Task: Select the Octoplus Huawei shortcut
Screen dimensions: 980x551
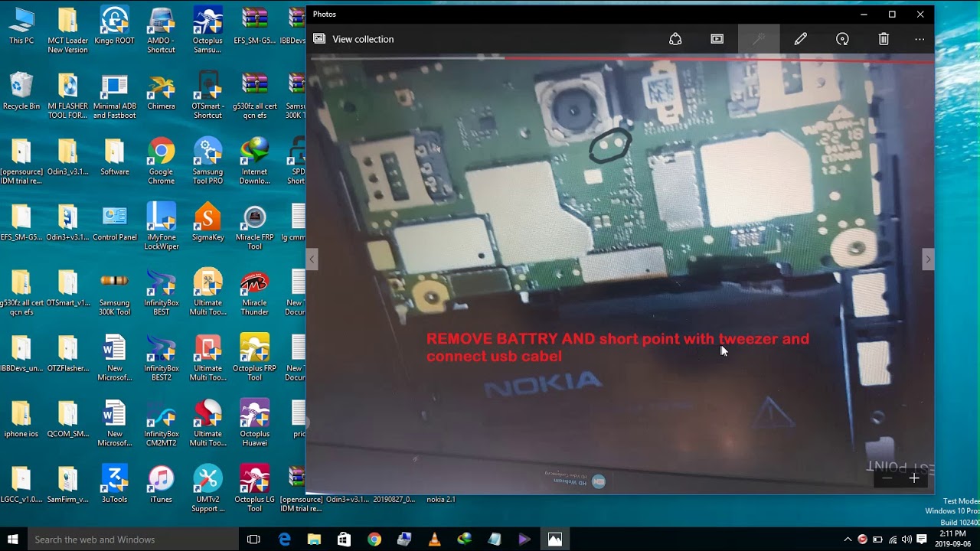Action: [x=254, y=423]
